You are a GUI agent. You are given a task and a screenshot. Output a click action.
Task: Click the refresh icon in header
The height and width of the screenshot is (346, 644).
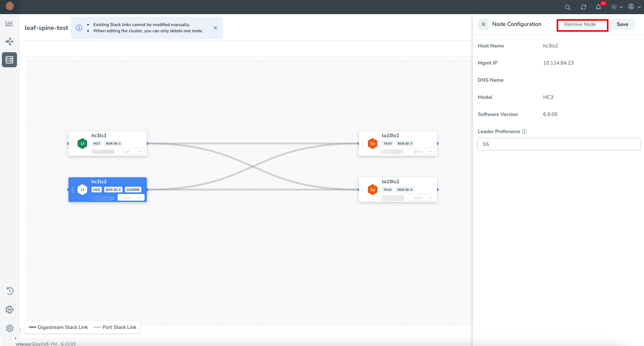pyautogui.click(x=583, y=7)
